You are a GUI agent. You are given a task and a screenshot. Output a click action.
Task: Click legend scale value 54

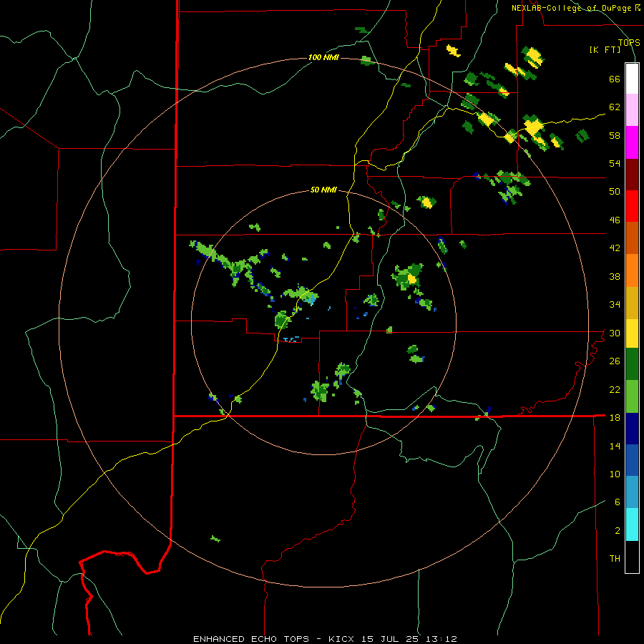[x=615, y=163]
